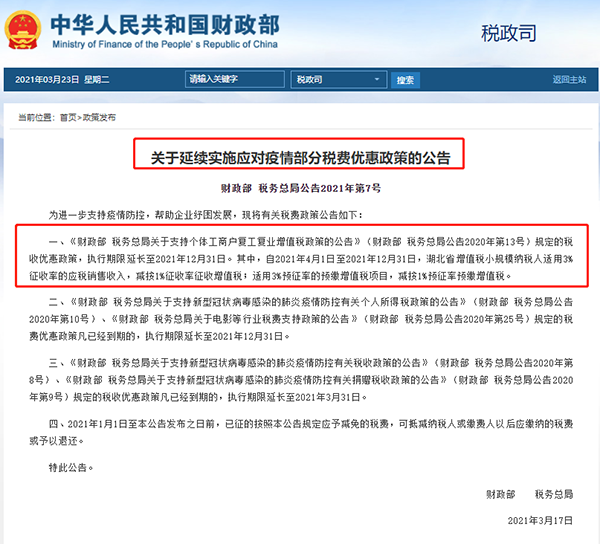
Task: Click the English name Ministry of Finance subtitle
Action: tap(165, 44)
